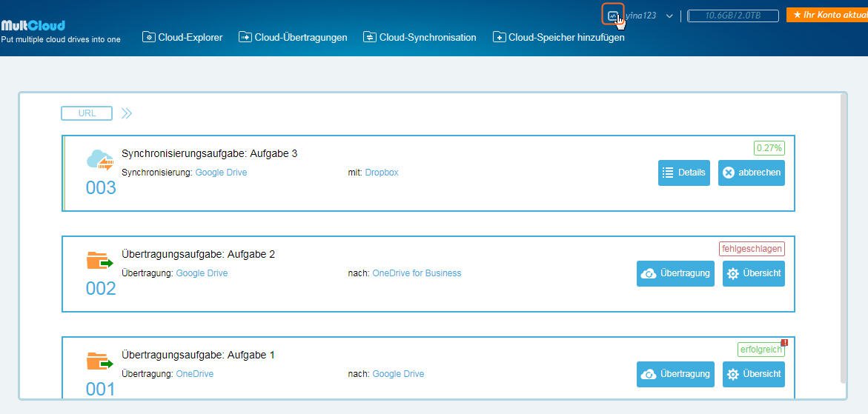The image size is (868, 414).
Task: Open Übersicht for Aufgabe 1
Action: tap(754, 374)
